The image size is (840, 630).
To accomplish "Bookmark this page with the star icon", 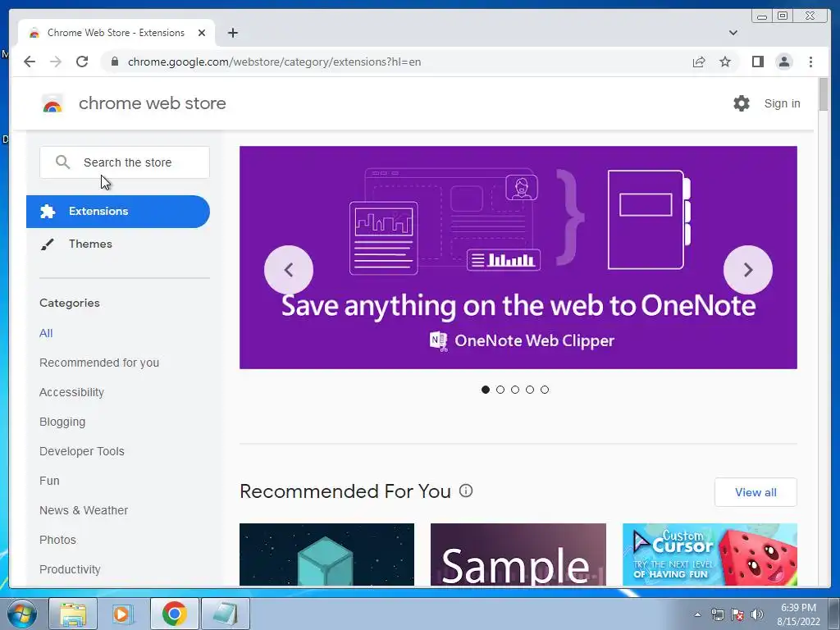I will click(x=725, y=62).
